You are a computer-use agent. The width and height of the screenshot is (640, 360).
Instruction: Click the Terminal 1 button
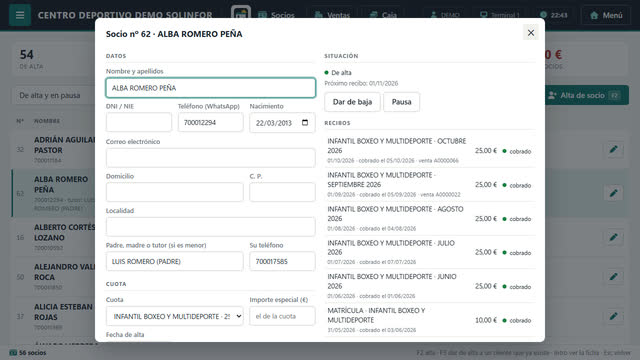click(x=499, y=15)
